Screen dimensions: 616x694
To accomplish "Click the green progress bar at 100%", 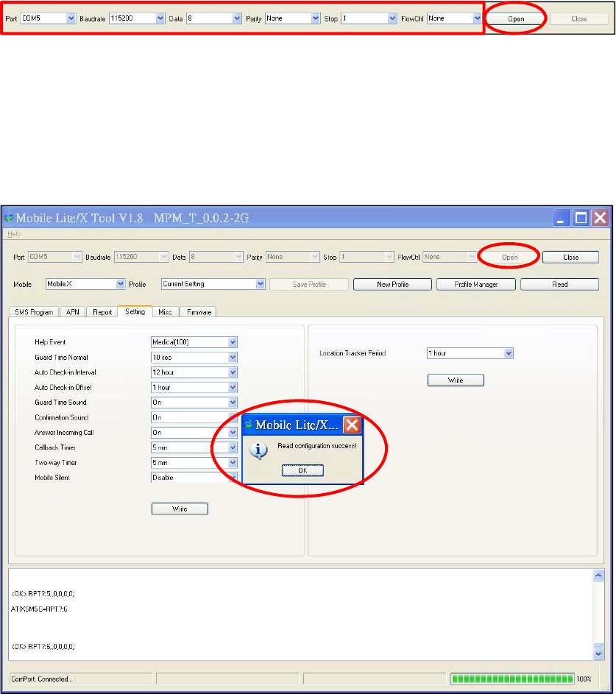I will click(512, 679).
